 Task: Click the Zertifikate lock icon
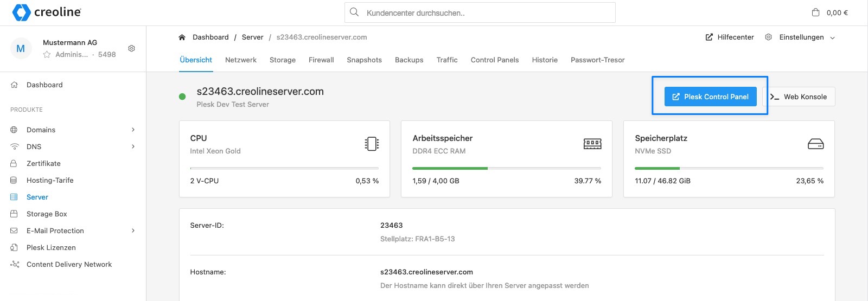point(14,163)
